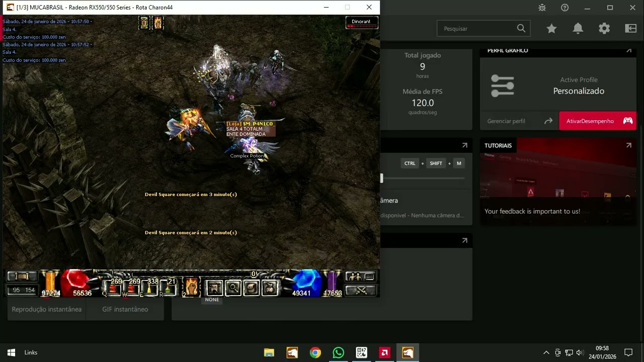Click the share arrow next to Gerenciar perfil

(x=548, y=121)
